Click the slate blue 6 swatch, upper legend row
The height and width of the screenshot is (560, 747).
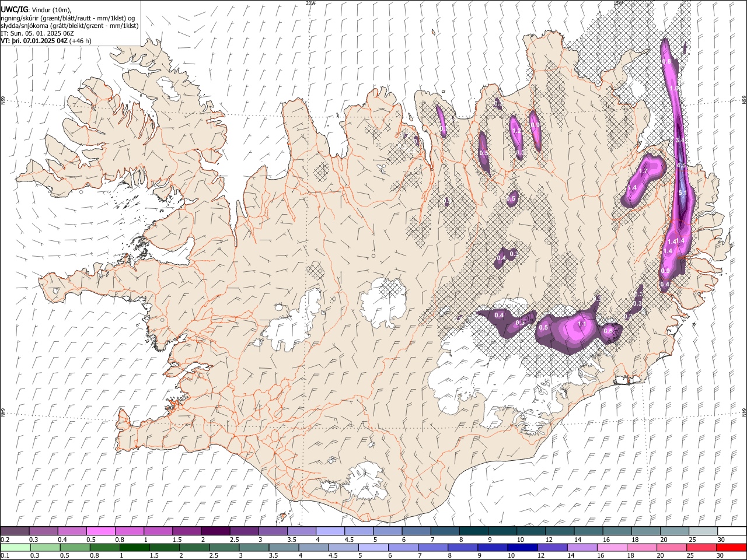coord(415,531)
